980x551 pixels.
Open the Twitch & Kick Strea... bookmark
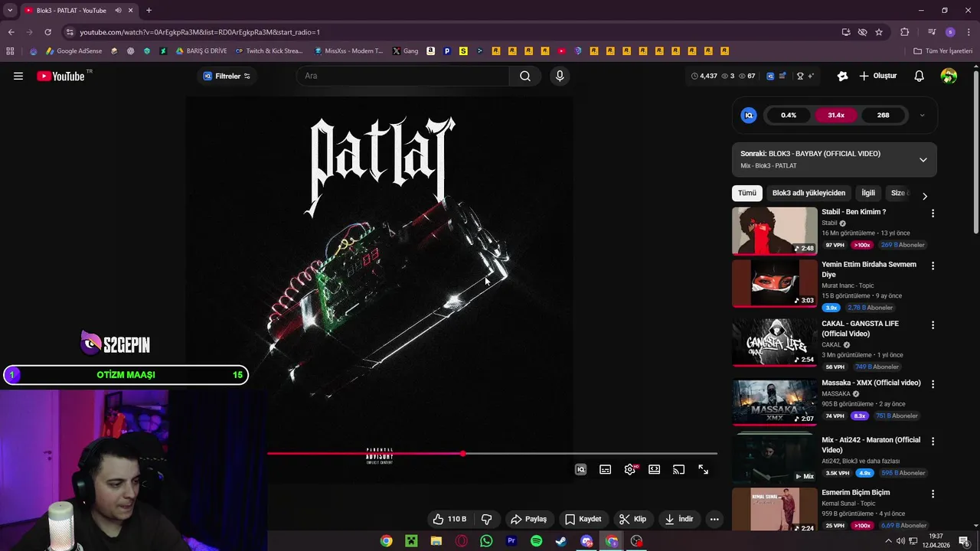coord(269,51)
